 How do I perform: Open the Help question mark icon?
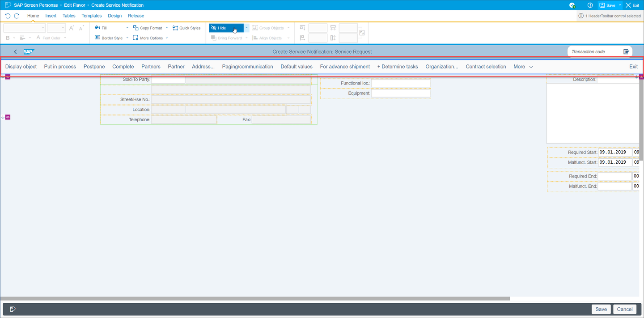coord(590,5)
